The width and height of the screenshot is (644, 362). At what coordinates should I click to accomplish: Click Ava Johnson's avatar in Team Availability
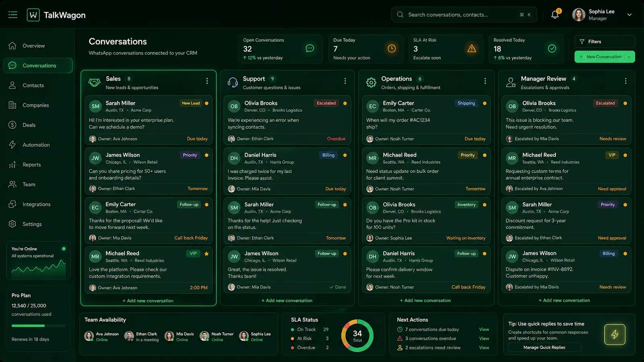click(89, 336)
